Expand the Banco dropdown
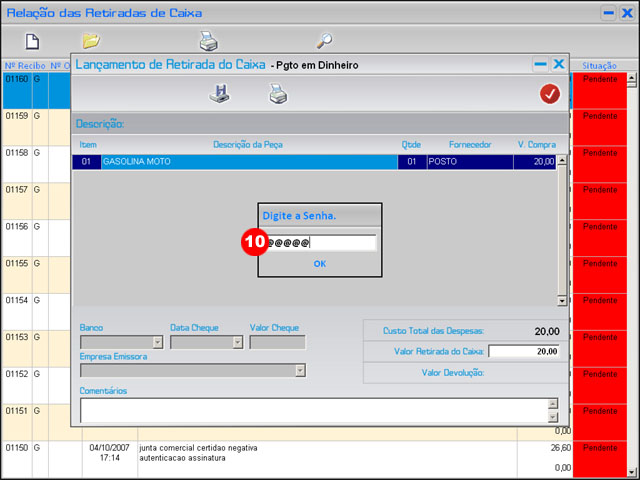 155,342
